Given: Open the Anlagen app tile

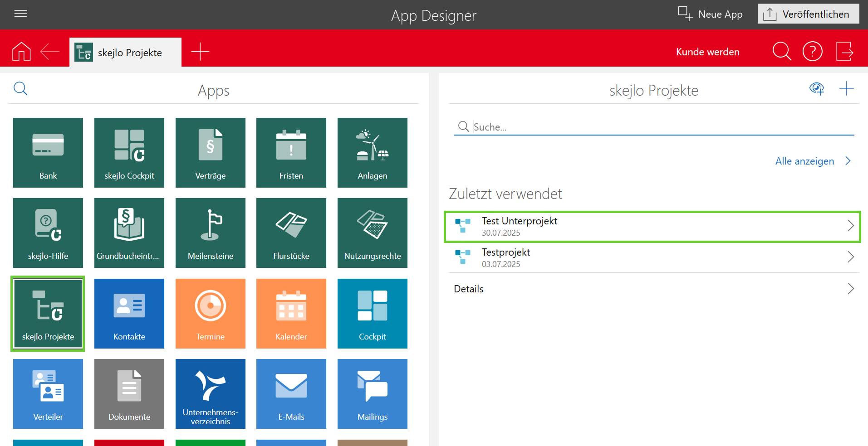Looking at the screenshot, I should [372, 152].
